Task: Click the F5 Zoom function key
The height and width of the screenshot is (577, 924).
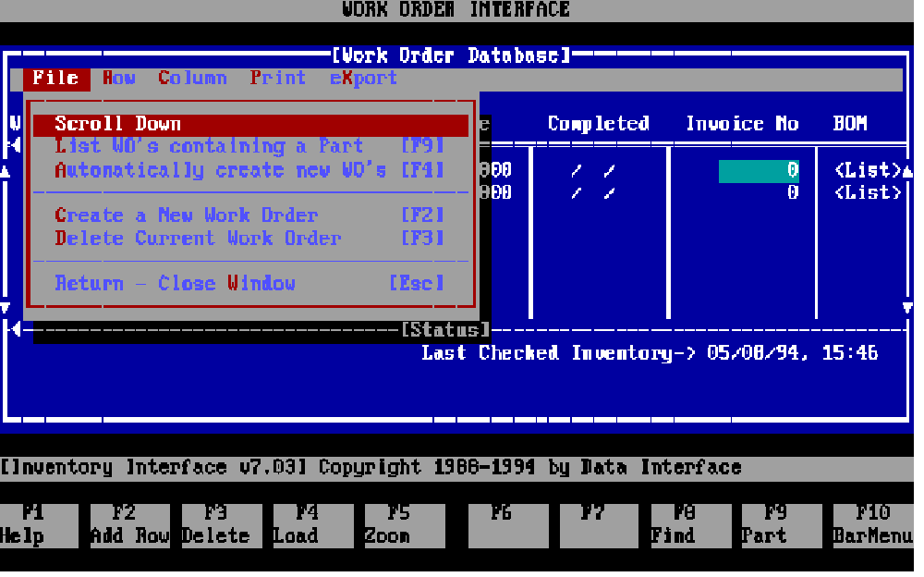Action: (405, 526)
